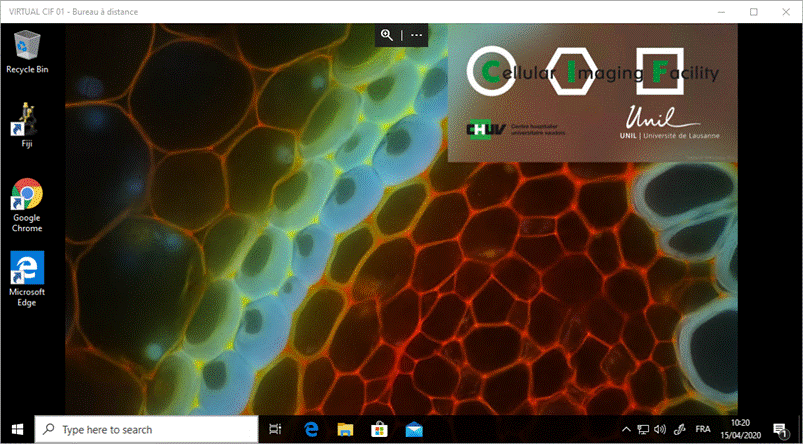Switch the FRA input language indicator
803x444 pixels.
(x=703, y=429)
